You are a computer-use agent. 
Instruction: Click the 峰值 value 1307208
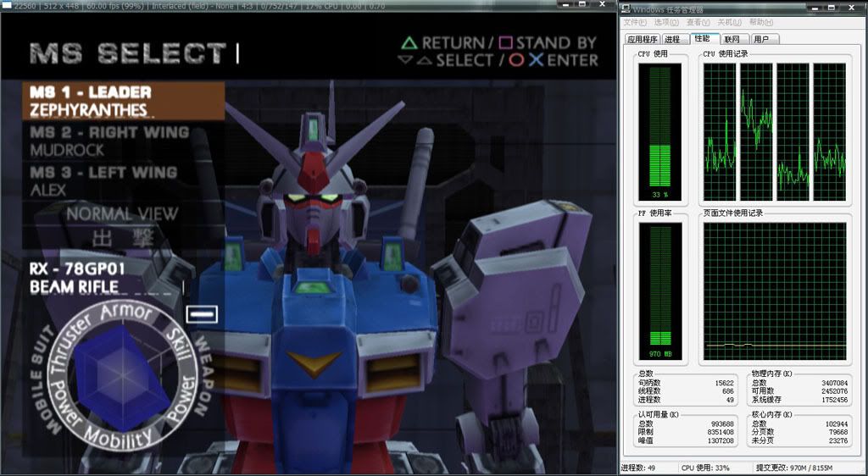(x=722, y=440)
